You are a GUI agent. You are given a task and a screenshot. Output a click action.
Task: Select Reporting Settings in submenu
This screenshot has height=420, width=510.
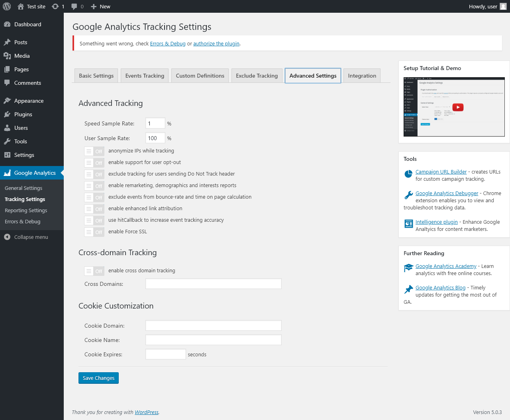tap(26, 210)
